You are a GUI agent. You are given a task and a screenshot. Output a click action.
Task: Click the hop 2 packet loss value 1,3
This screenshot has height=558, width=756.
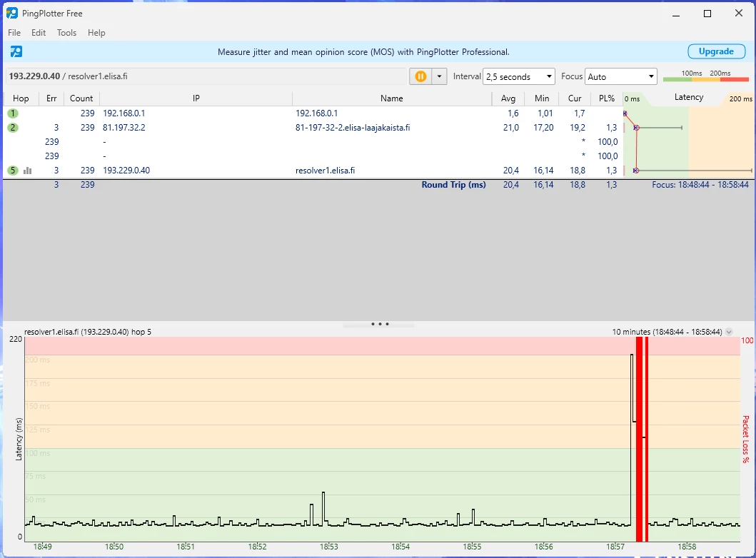tap(611, 128)
